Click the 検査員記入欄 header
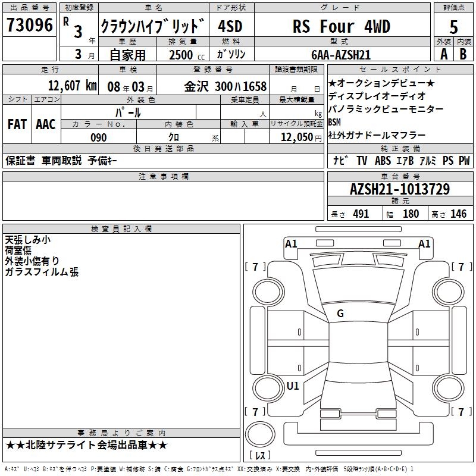The width and height of the screenshot is (476, 476). click(x=121, y=228)
